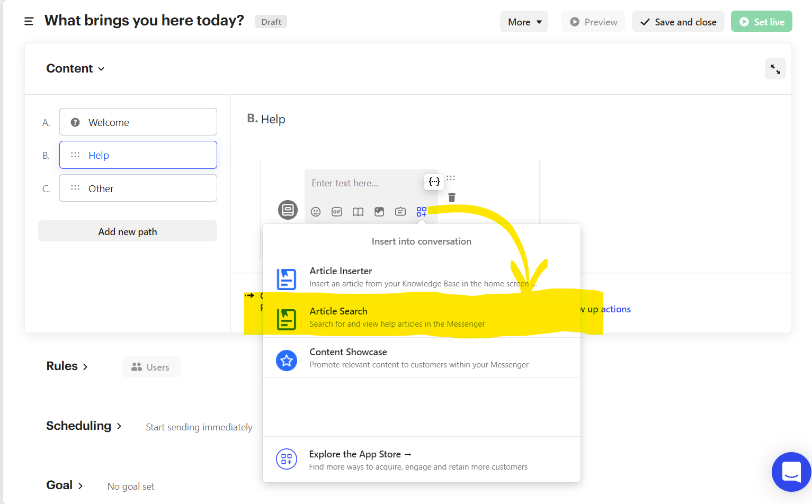The height and width of the screenshot is (504, 812).
Task: Click the bot avatar icon beside message
Action: coord(288,210)
